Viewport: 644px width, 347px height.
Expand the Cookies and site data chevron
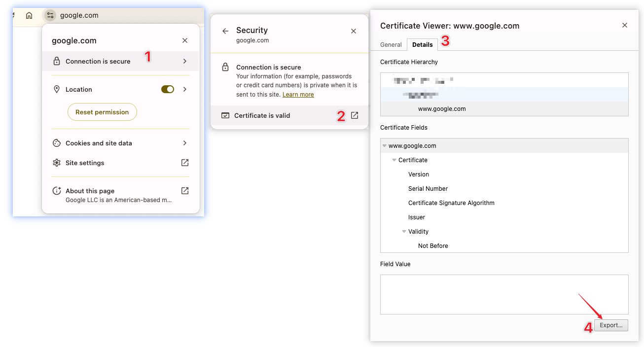pyautogui.click(x=185, y=143)
